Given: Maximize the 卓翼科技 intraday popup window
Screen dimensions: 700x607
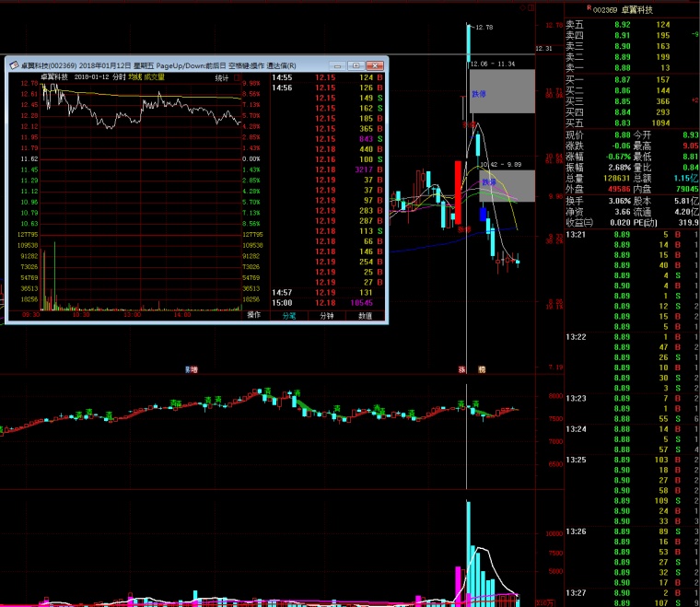Looking at the screenshot, I should click(356, 65).
